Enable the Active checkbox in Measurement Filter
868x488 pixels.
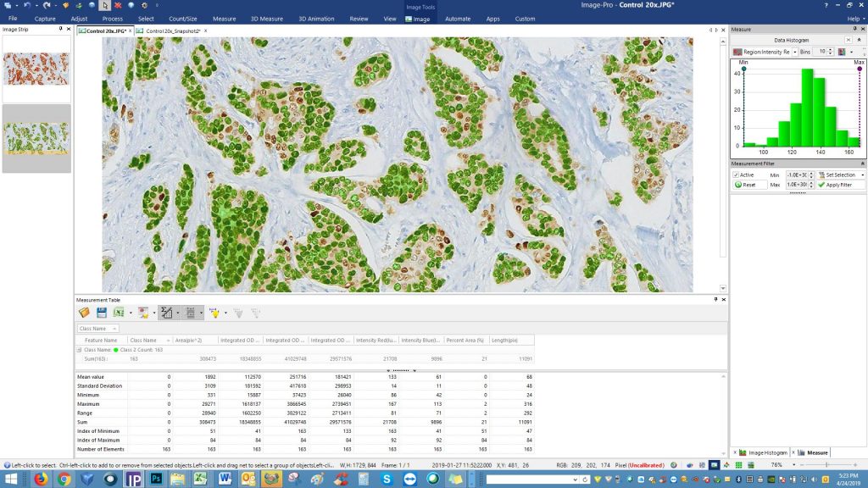tap(737, 175)
